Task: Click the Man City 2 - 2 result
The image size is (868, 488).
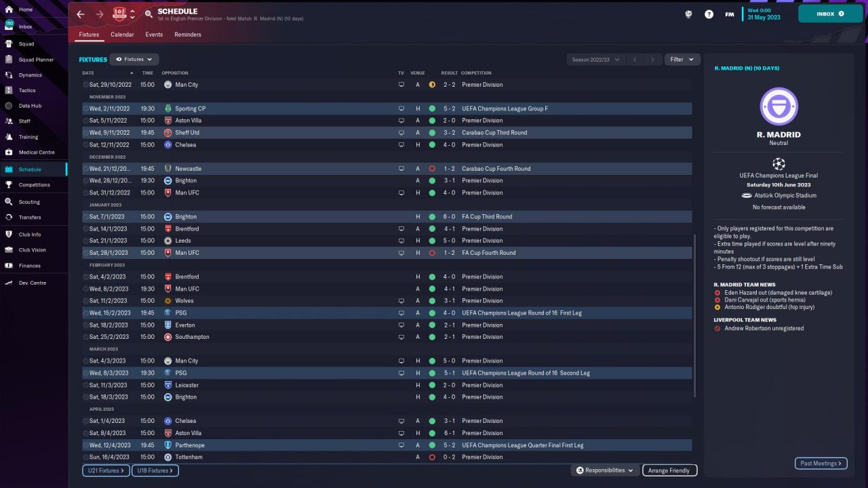Action: pos(449,85)
